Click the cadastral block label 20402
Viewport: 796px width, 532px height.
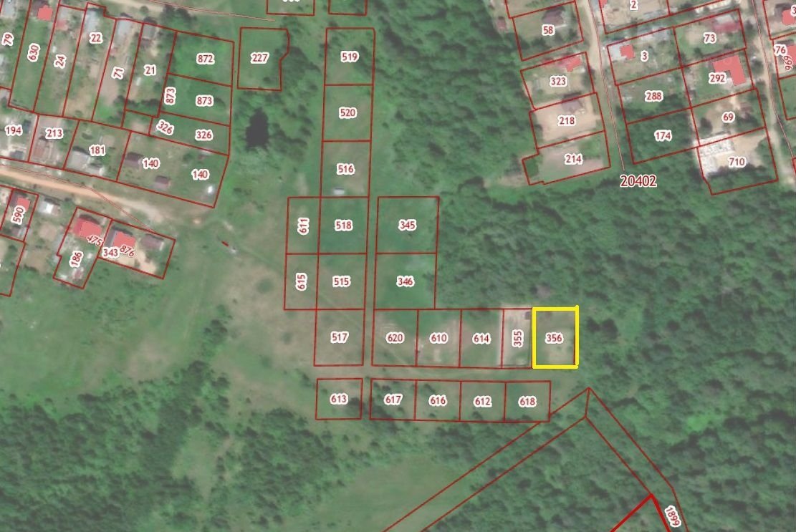coord(638,182)
